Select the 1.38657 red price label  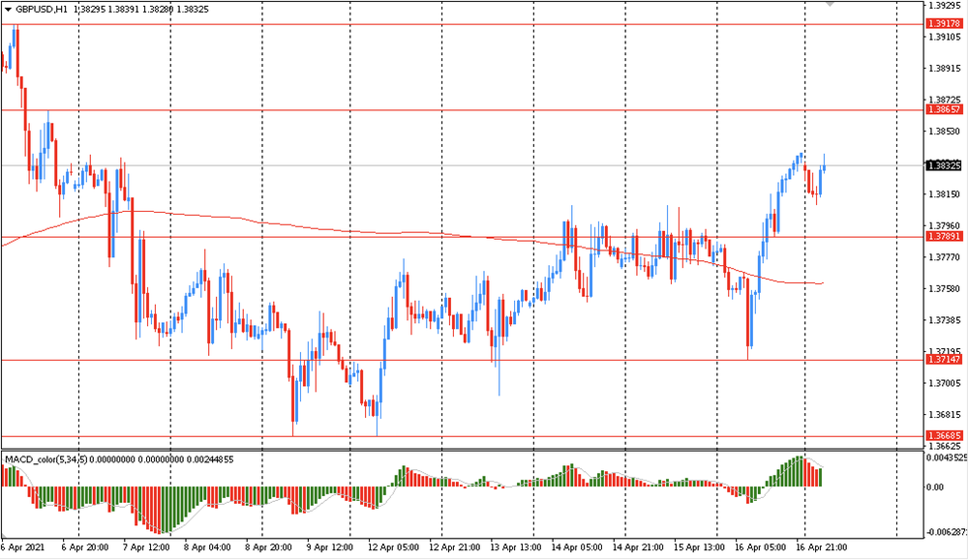943,110
